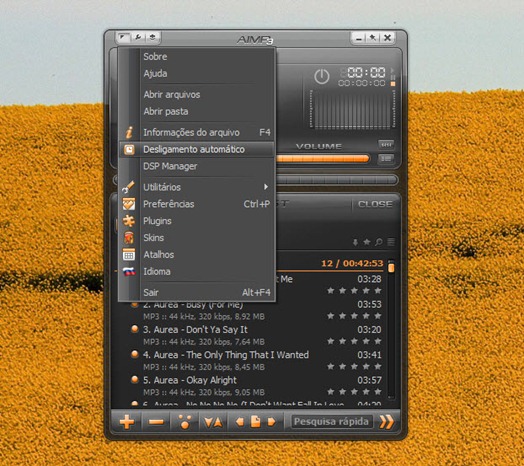Viewport: 524px width, 466px height.
Task: Click the eject icon in title bar
Action: [x=152, y=37]
